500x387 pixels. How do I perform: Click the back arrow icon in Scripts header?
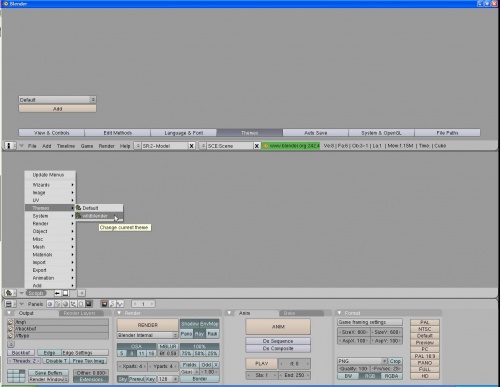(x=57, y=293)
